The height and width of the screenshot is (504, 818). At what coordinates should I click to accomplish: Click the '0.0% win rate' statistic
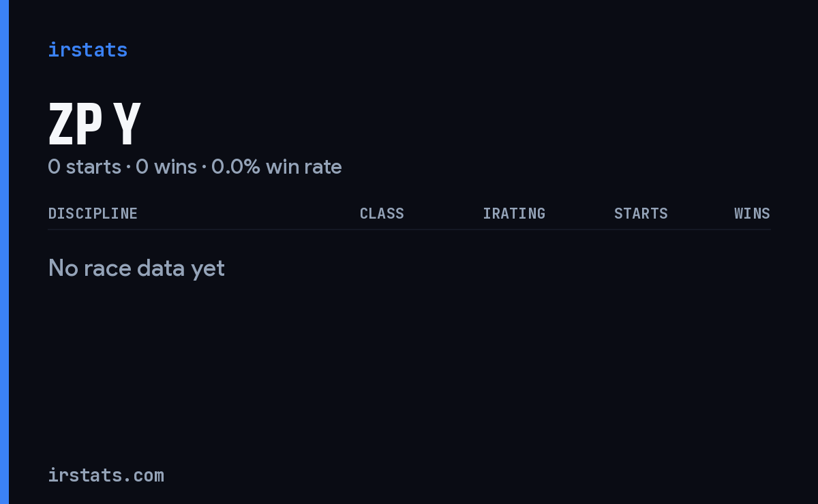pos(277,167)
